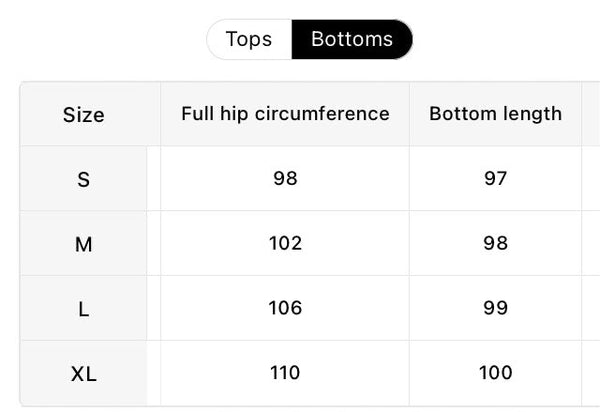Click bottom length 98 for size M
Viewport: 600px width, 412px height.
(496, 243)
